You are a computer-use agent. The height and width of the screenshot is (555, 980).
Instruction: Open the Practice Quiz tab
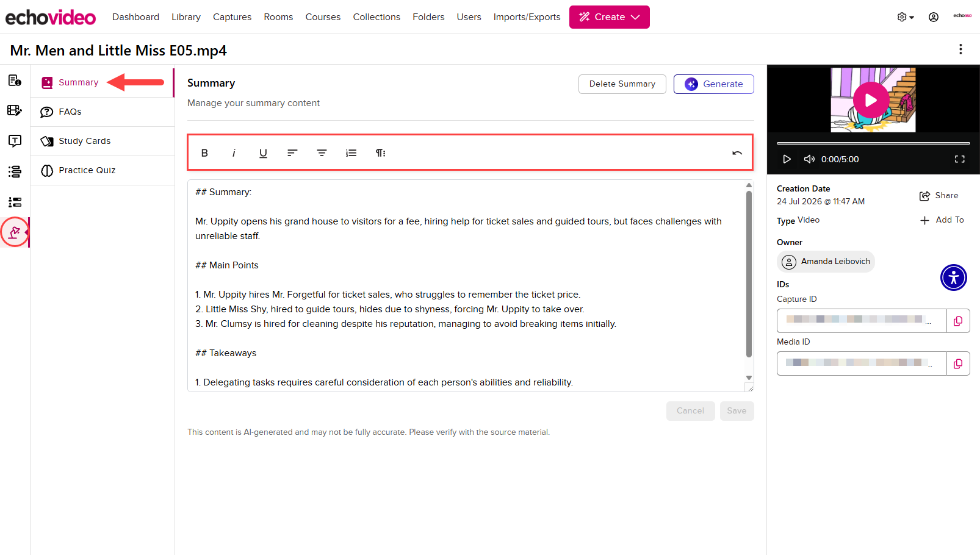tap(103, 170)
